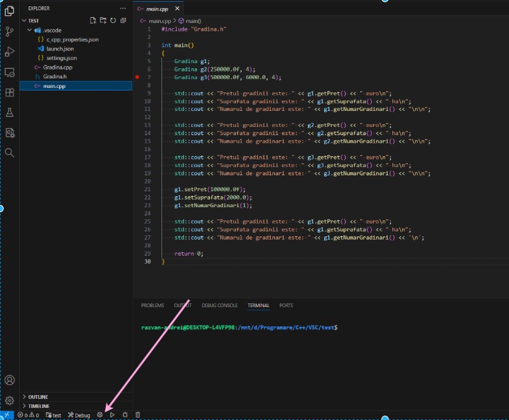This screenshot has width=509, height=420.
Task: Expand the TIMELINE section
Action: (x=38, y=405)
